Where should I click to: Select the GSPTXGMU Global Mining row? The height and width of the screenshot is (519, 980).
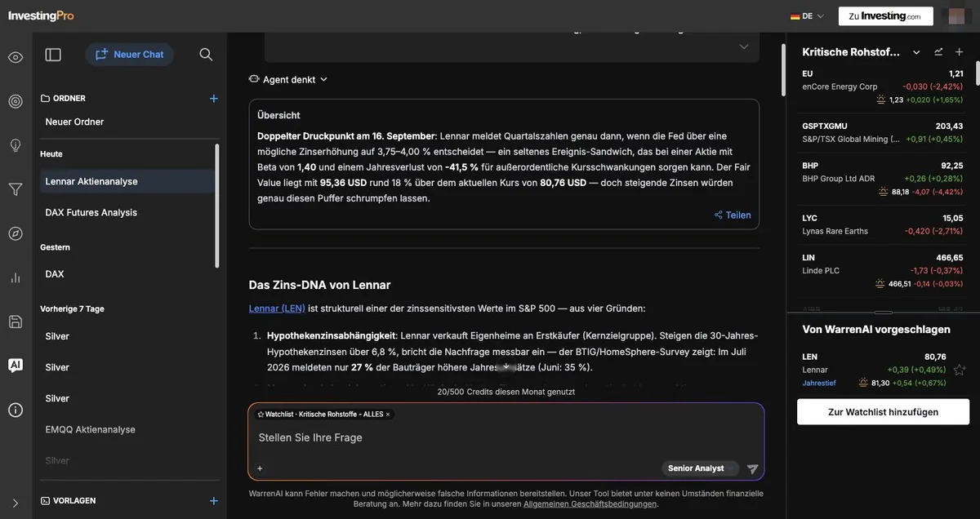pos(882,132)
